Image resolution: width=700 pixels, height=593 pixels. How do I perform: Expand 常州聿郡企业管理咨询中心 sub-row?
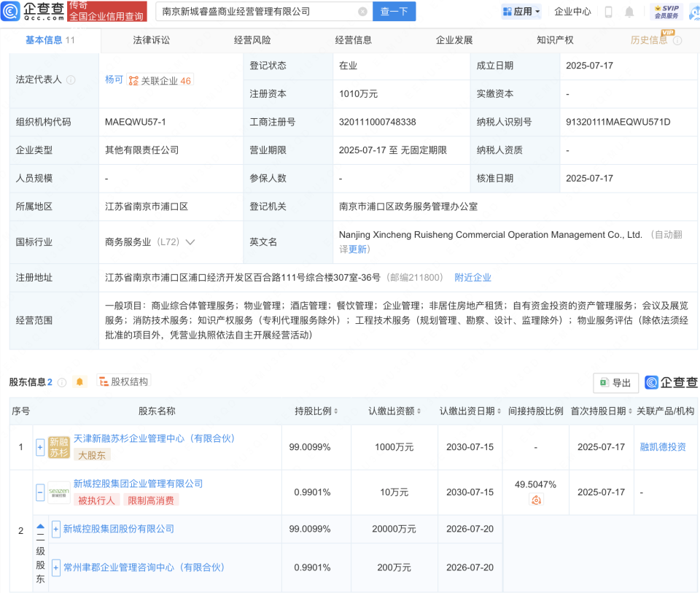tap(56, 567)
